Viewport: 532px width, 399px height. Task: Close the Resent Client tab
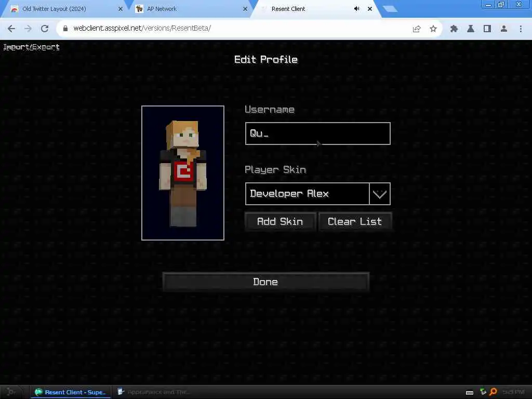(370, 9)
